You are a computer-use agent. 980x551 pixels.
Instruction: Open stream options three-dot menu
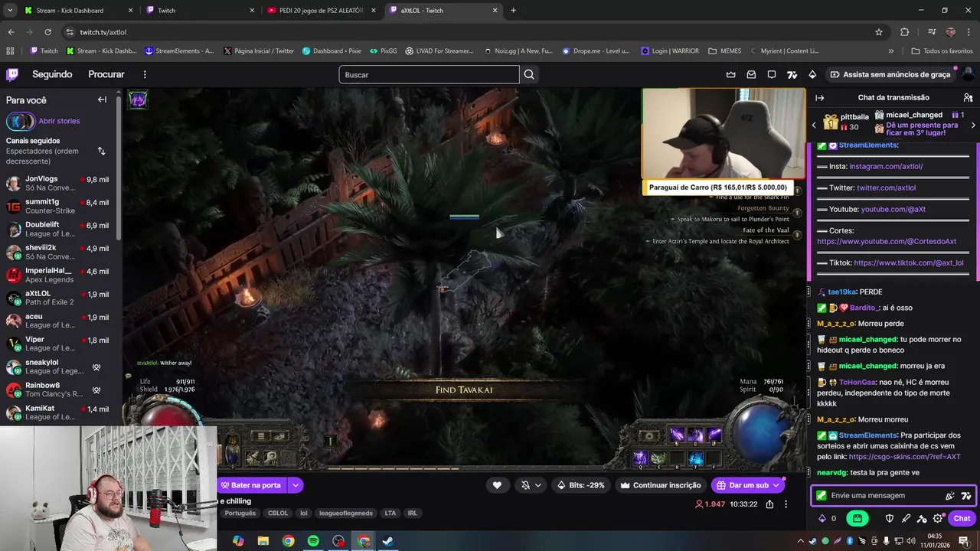pyautogui.click(x=786, y=504)
